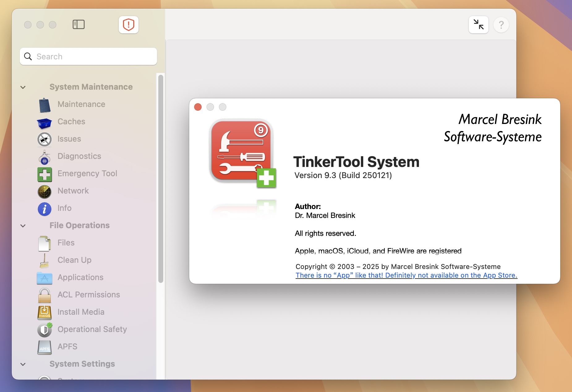
Task: Select the Applications sidebar icon
Action: click(45, 278)
